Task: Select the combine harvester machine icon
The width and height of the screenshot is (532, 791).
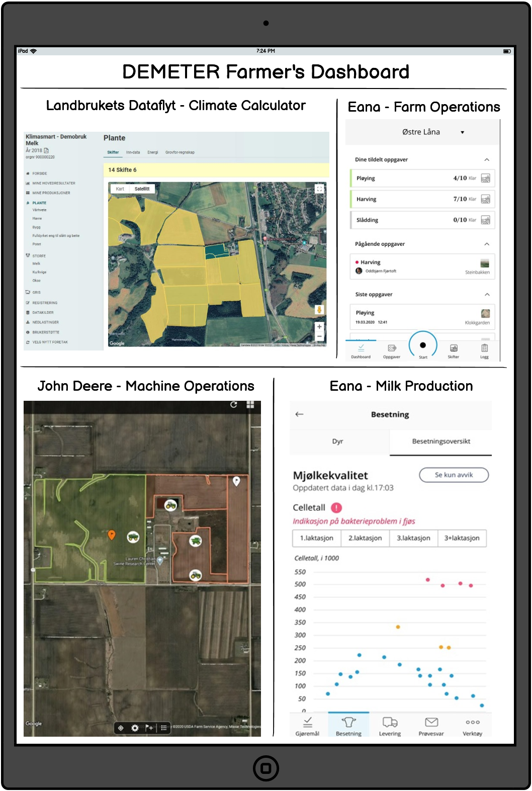Action: (196, 541)
